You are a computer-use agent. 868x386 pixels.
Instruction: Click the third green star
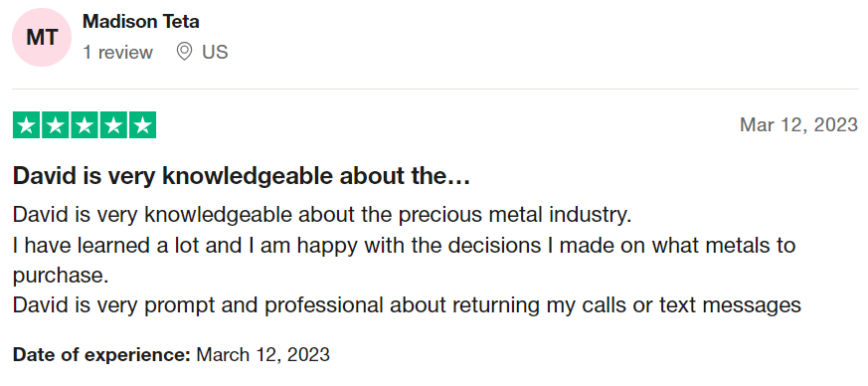pyautogui.click(x=85, y=125)
